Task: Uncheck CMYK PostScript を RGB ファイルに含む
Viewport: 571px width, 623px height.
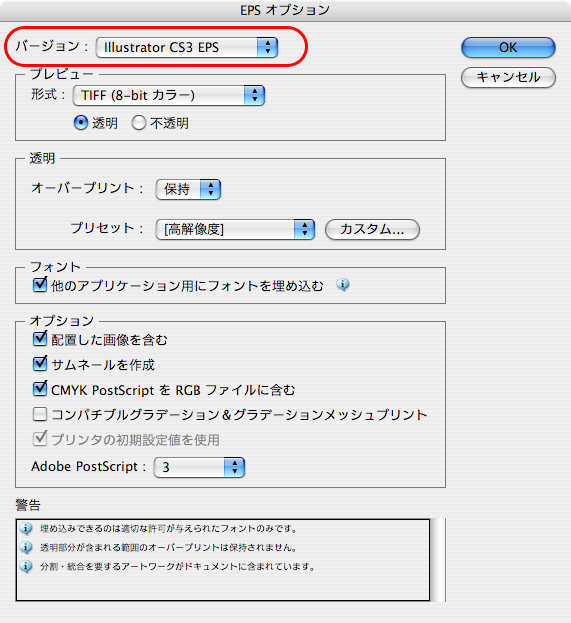Action: [x=40, y=389]
